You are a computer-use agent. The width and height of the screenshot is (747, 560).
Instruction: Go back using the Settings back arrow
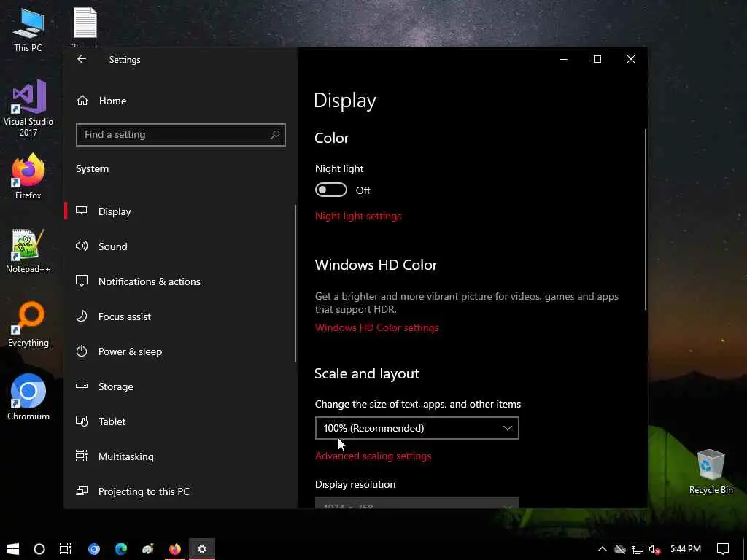pos(82,59)
